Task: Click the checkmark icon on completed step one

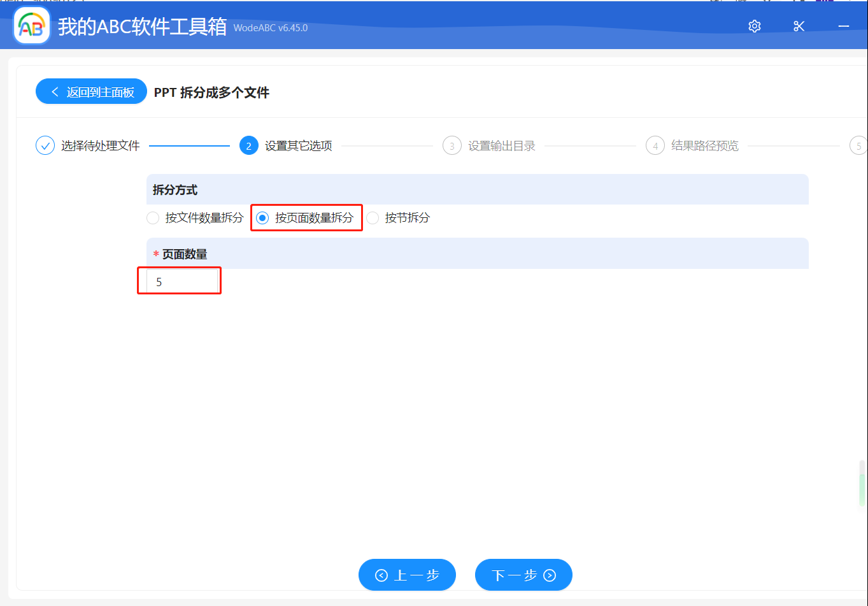Action: click(45, 145)
